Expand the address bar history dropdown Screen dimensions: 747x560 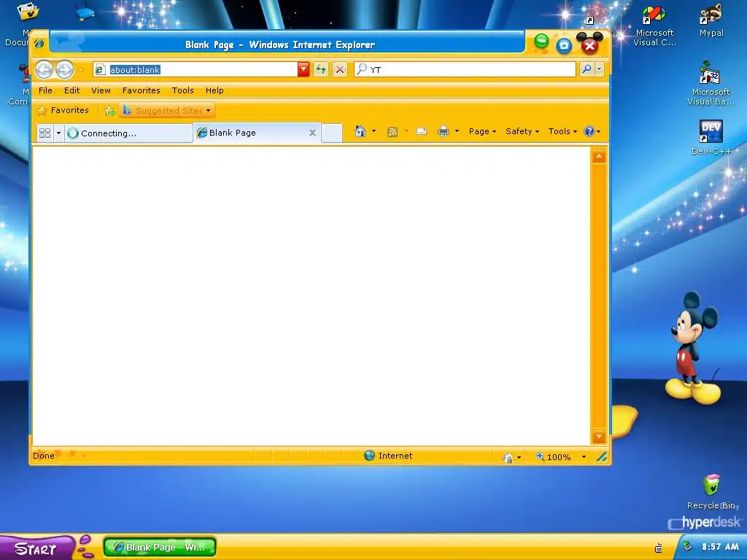(x=303, y=69)
